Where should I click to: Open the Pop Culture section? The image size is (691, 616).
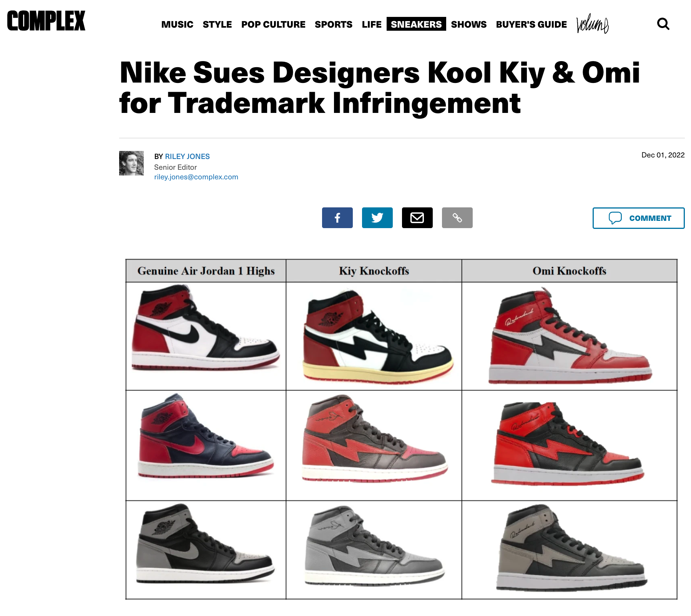(x=273, y=24)
